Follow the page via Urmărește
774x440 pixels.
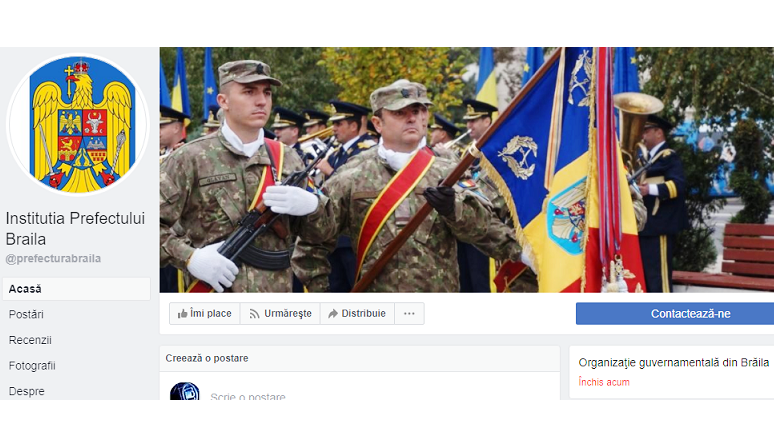280,314
